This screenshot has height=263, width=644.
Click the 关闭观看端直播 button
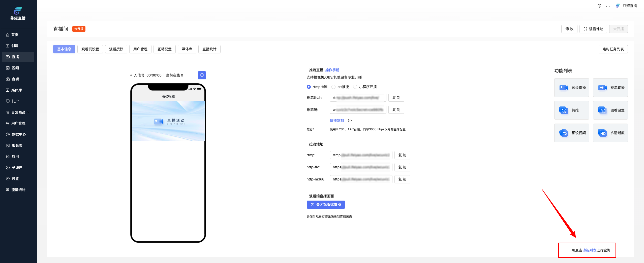(326, 205)
